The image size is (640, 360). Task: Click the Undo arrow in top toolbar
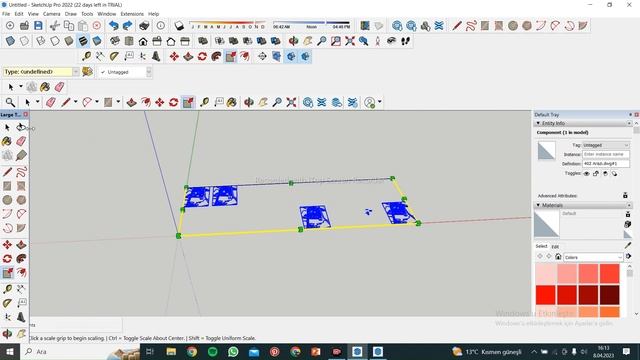[113, 26]
